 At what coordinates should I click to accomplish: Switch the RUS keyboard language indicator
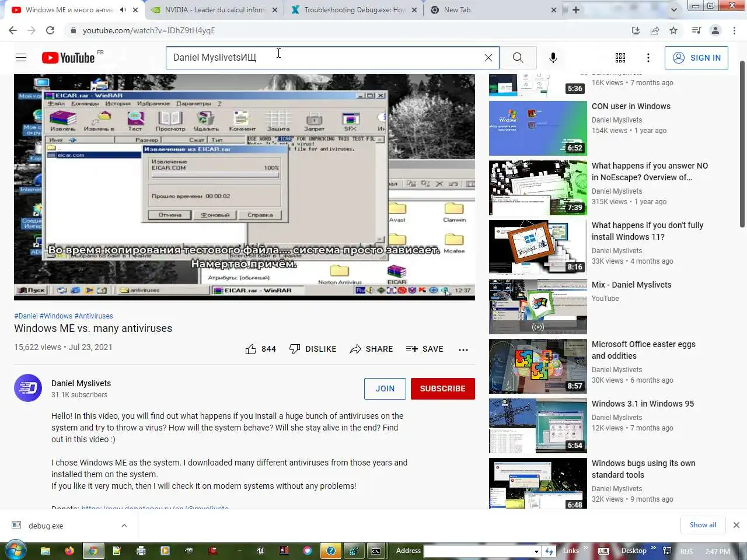(686, 551)
